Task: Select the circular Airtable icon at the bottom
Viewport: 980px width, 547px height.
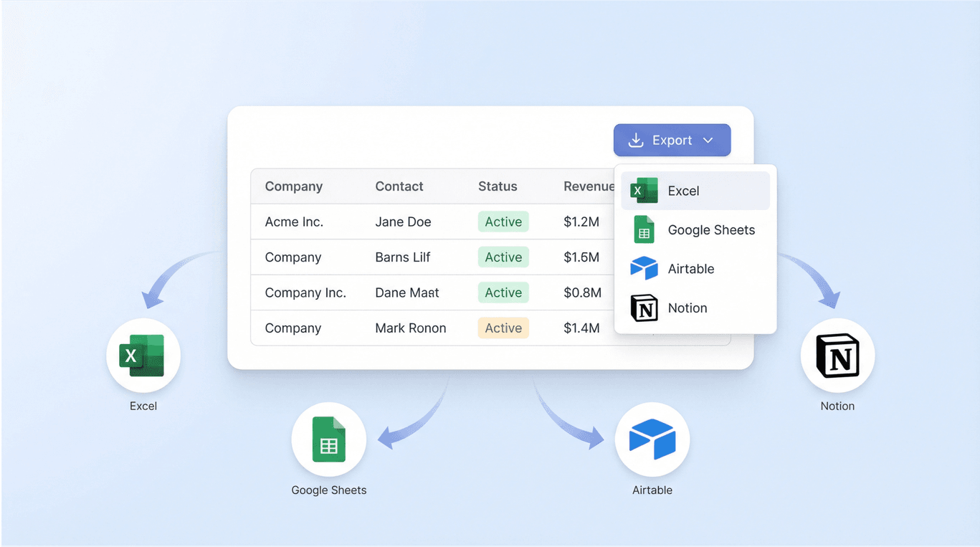Action: coord(652,439)
